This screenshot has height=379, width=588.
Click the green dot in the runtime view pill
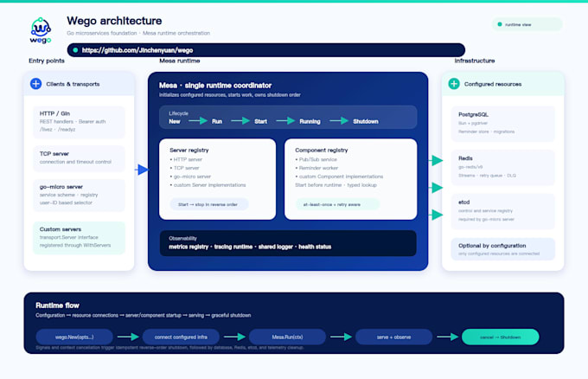500,24
